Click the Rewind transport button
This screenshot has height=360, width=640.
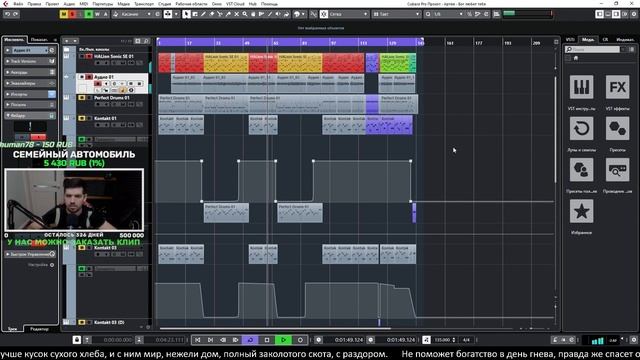point(223,340)
